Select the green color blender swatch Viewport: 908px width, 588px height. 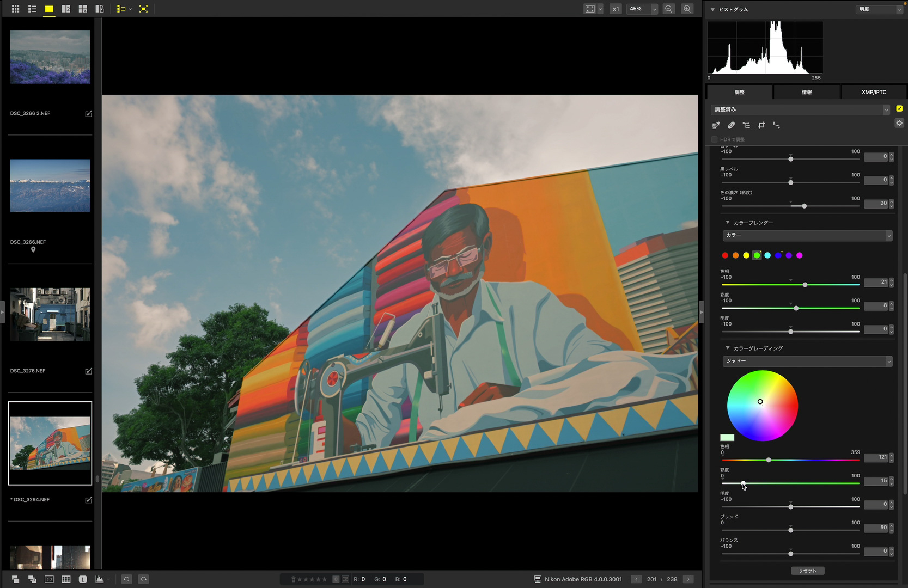coord(757,255)
